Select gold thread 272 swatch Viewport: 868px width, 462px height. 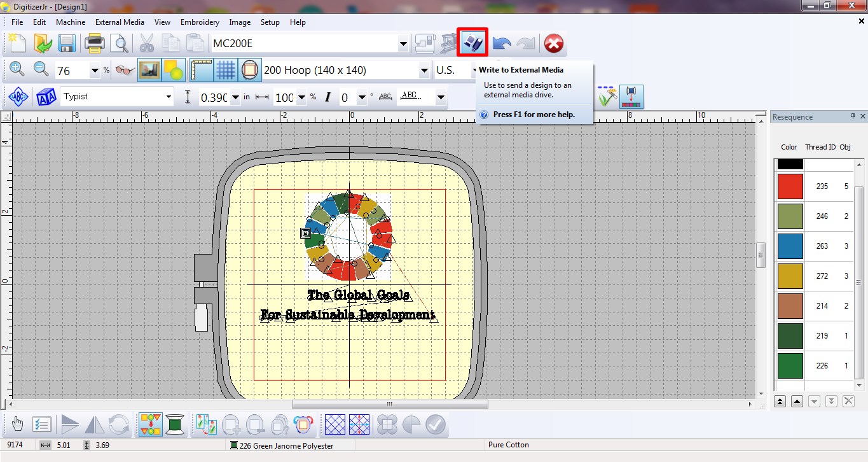pos(790,276)
